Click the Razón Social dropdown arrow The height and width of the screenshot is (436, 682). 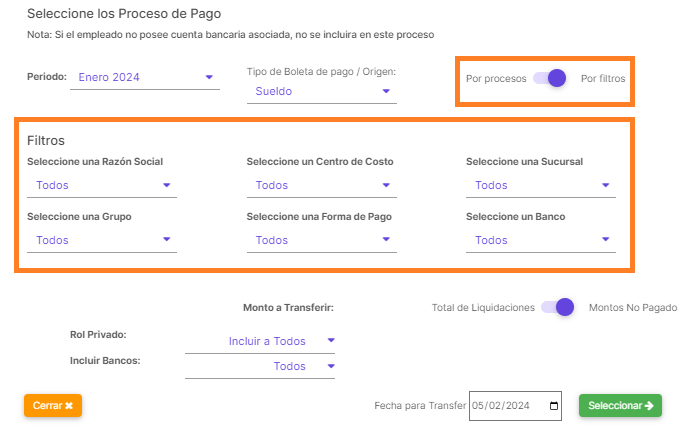click(x=167, y=185)
